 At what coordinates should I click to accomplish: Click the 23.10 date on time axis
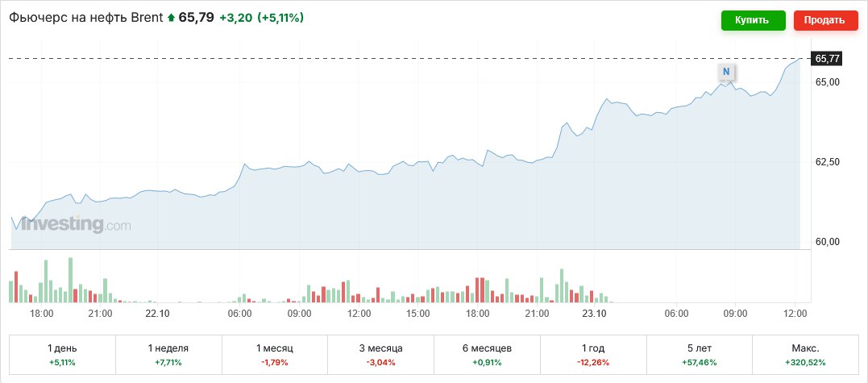594,313
